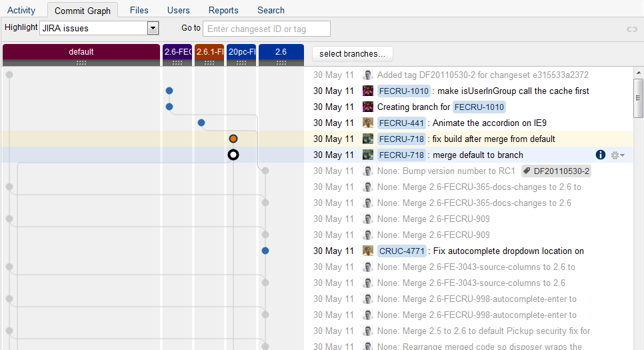The height and width of the screenshot is (350, 644).
Task: Click the orange commit node in the graph
Action: point(233,139)
